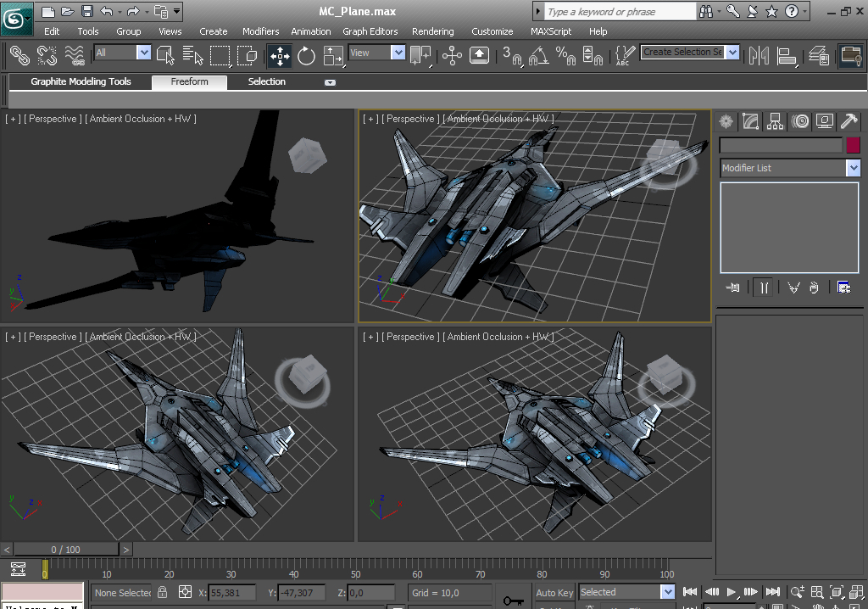Open the selection filter 'All' dropdown
This screenshot has width=868, height=609.
pyautogui.click(x=143, y=53)
